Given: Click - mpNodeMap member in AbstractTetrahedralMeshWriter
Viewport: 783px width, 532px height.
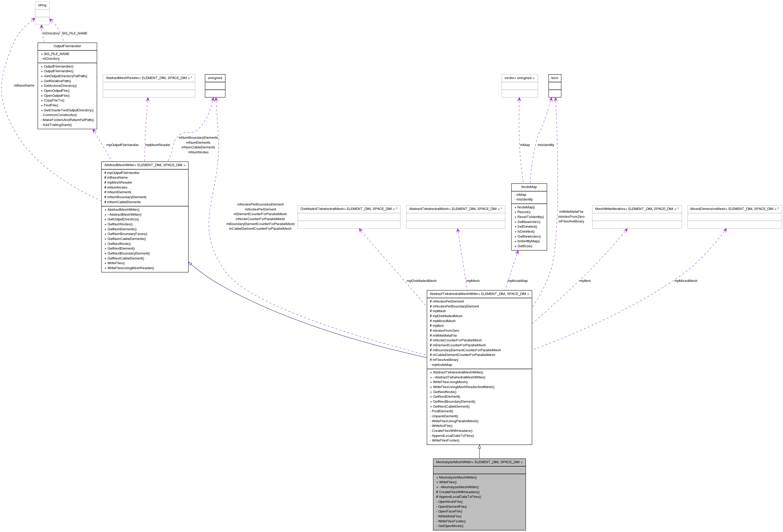Looking at the screenshot, I should coord(441,365).
